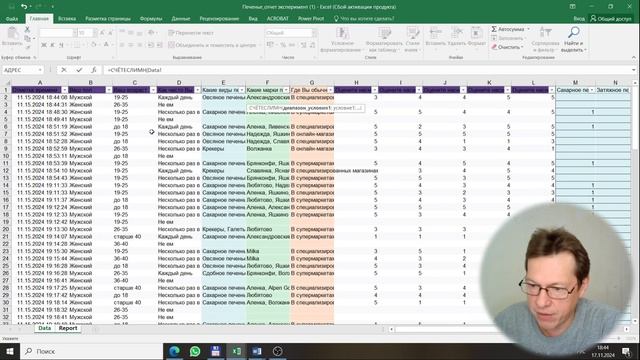The image size is (640, 360).
Task: Confirm formula entry with the checkmark button
Action: tap(79, 70)
